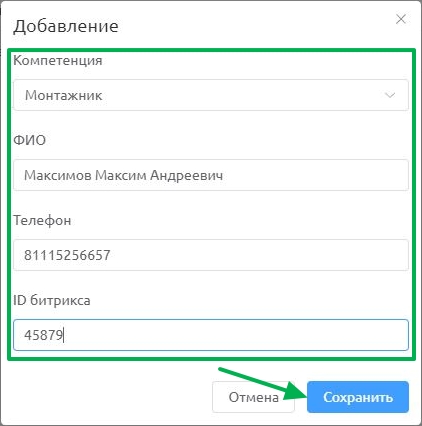Click the Компетенция field label

(58, 61)
